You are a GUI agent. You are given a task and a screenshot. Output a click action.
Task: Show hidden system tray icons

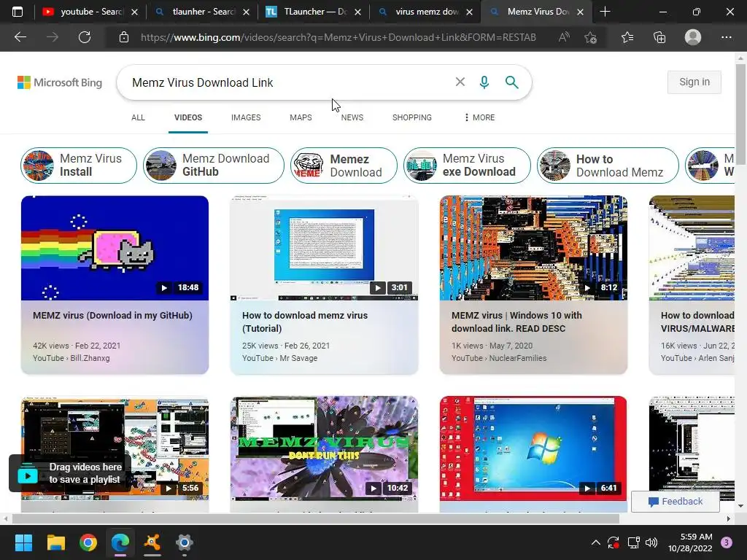(595, 542)
